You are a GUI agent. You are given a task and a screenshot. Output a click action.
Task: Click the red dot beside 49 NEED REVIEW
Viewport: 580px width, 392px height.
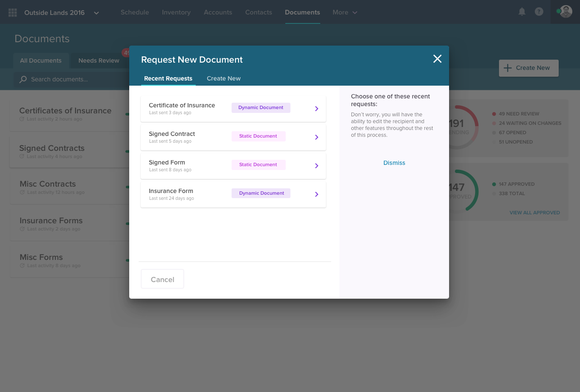pyautogui.click(x=493, y=114)
